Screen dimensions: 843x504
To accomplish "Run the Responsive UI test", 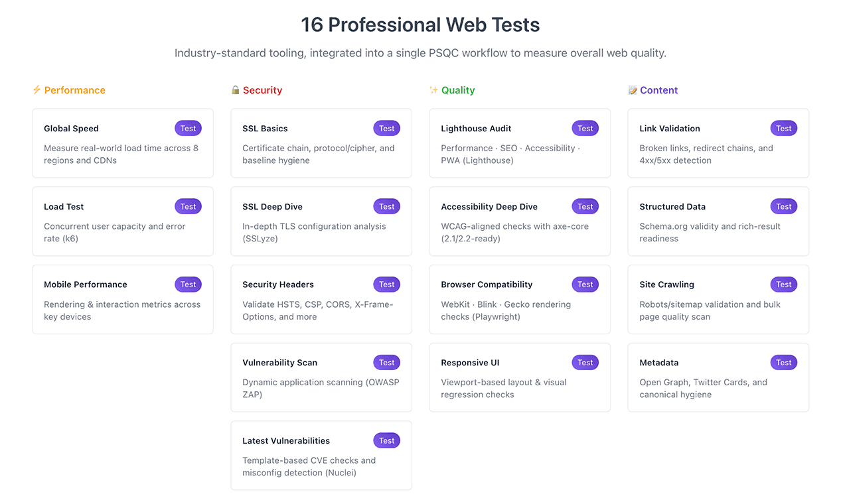I will pos(585,362).
